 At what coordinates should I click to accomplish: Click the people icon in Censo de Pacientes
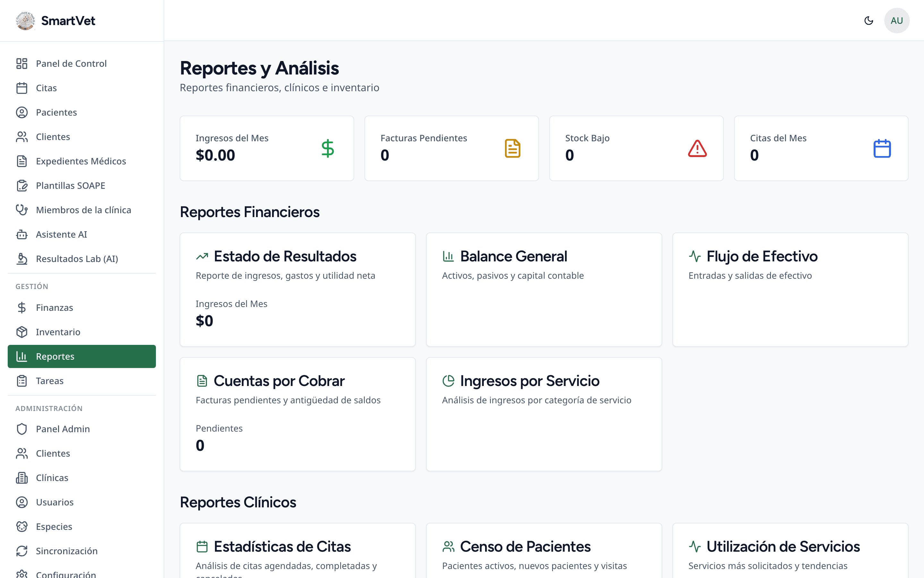point(448,547)
